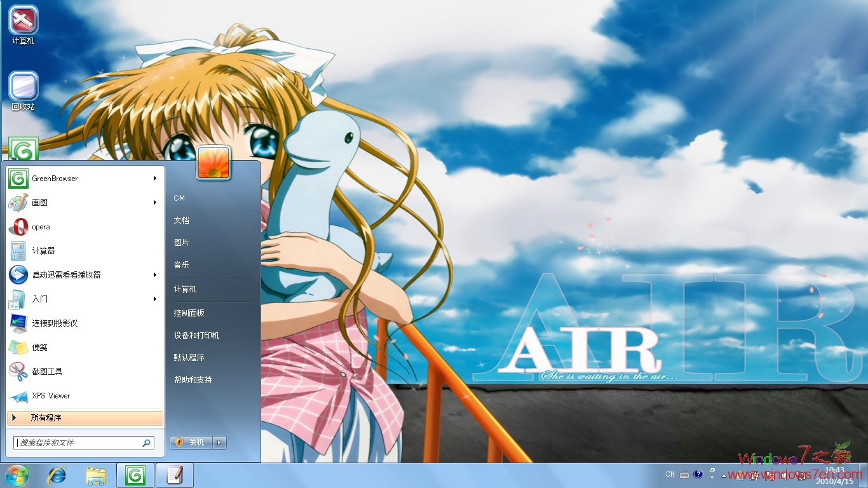Launch opera from the Start menu

(85, 227)
